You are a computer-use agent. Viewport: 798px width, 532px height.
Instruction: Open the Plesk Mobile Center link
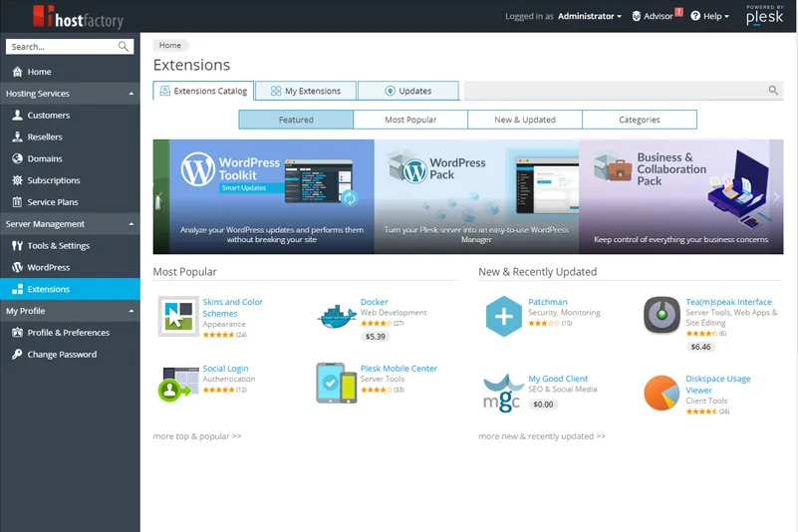pos(399,369)
